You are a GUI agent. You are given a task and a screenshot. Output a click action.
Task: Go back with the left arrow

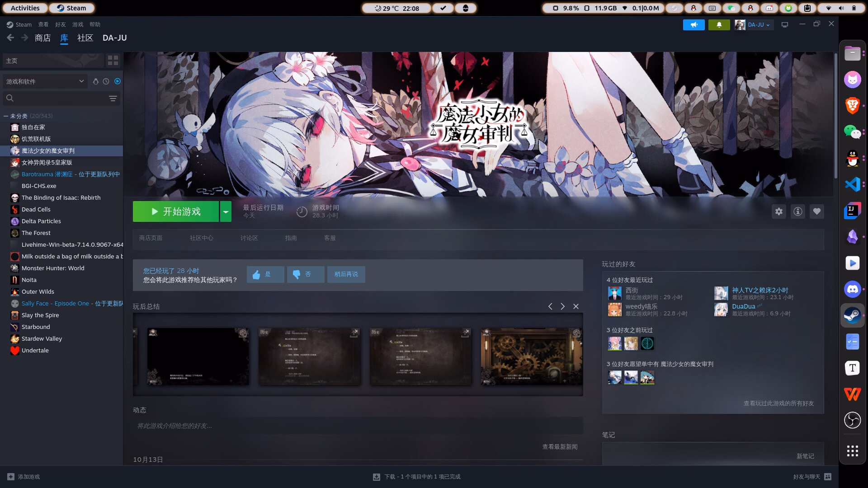click(x=10, y=38)
